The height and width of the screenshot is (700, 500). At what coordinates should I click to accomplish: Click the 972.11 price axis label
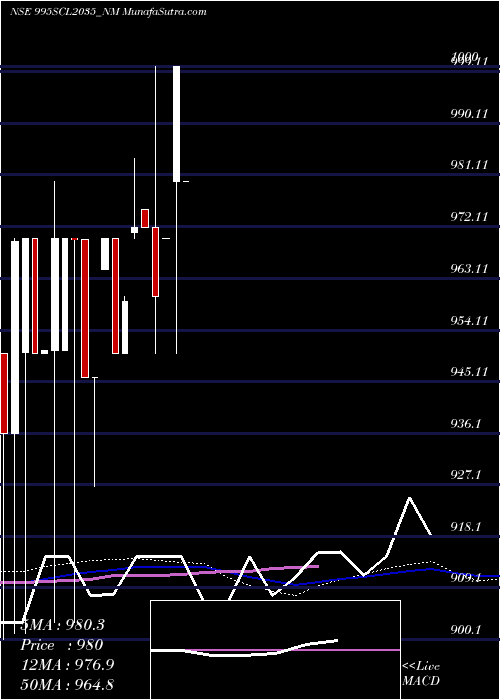coord(470,217)
